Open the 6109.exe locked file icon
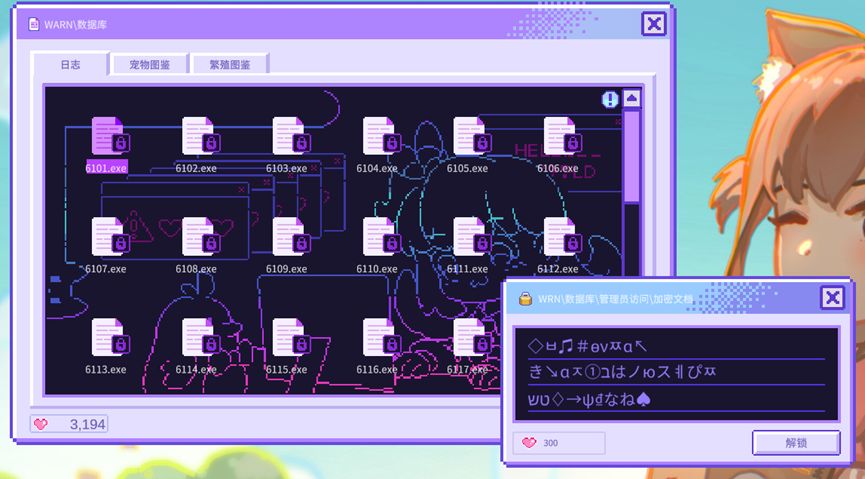This screenshot has width=865, height=479. pos(291,236)
